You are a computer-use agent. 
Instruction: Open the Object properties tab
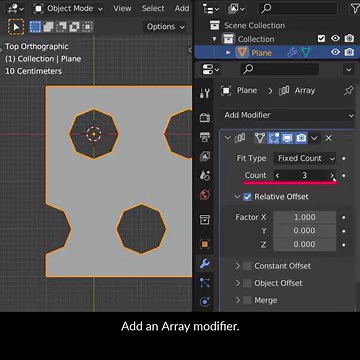(x=205, y=244)
